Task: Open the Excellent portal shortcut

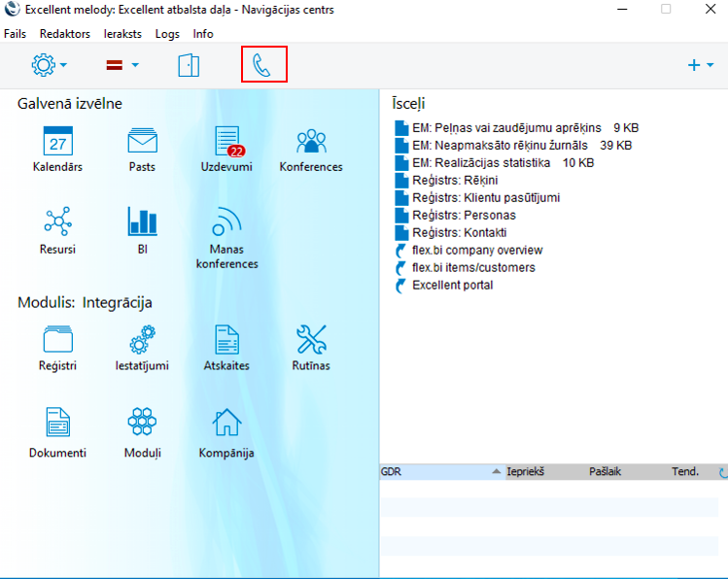Action: pos(452,286)
